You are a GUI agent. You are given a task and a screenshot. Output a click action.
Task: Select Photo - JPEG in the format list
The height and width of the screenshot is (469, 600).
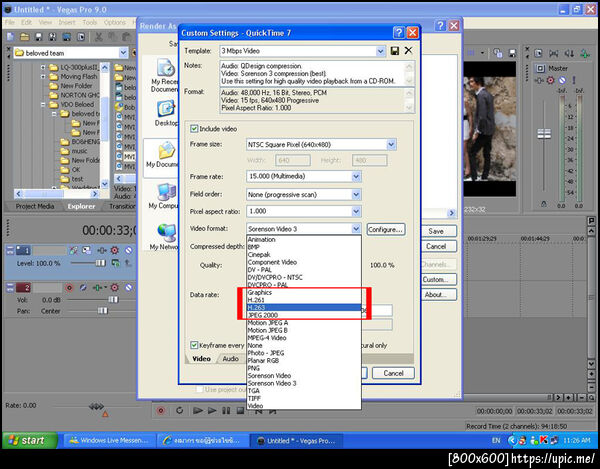point(304,353)
